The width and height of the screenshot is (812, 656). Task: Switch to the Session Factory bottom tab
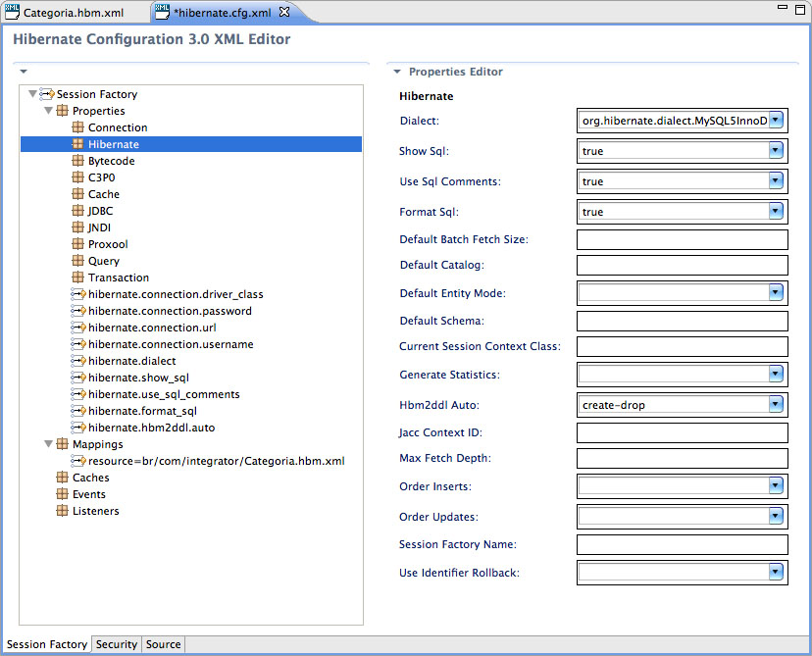(x=47, y=644)
